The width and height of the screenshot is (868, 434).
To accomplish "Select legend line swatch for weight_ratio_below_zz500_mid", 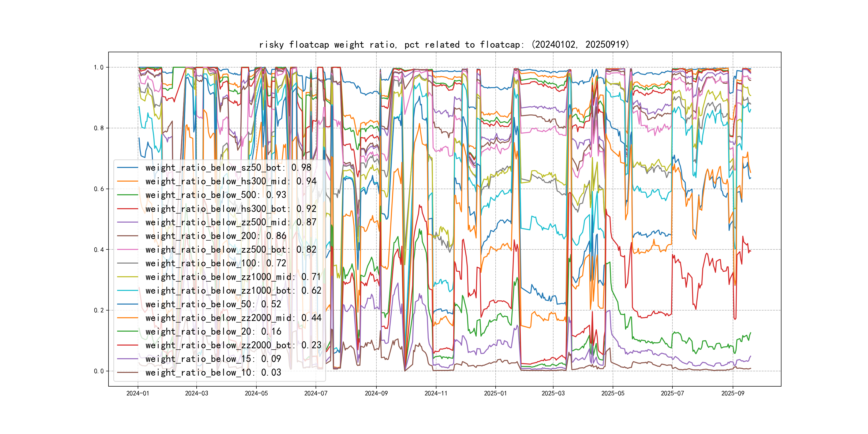I will tap(128, 222).
